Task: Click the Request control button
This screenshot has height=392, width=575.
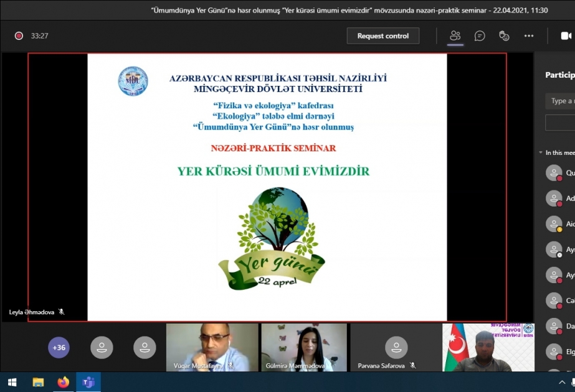Action: (x=383, y=36)
